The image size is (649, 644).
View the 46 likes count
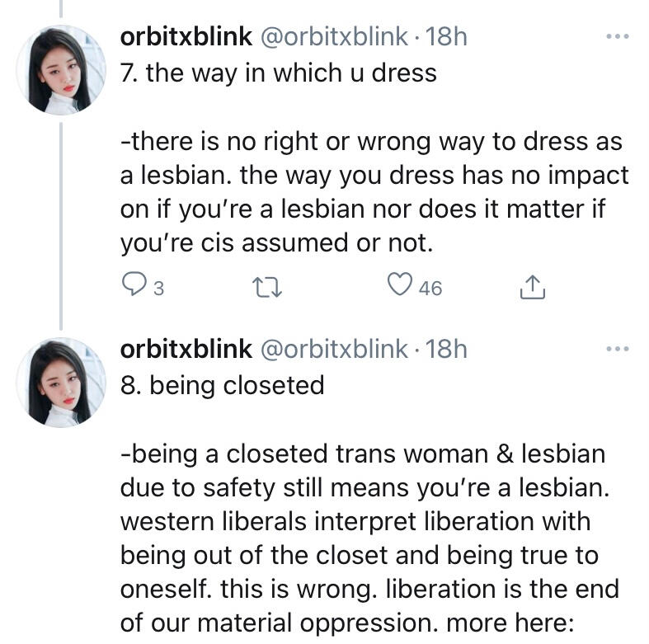pyautogui.click(x=430, y=288)
